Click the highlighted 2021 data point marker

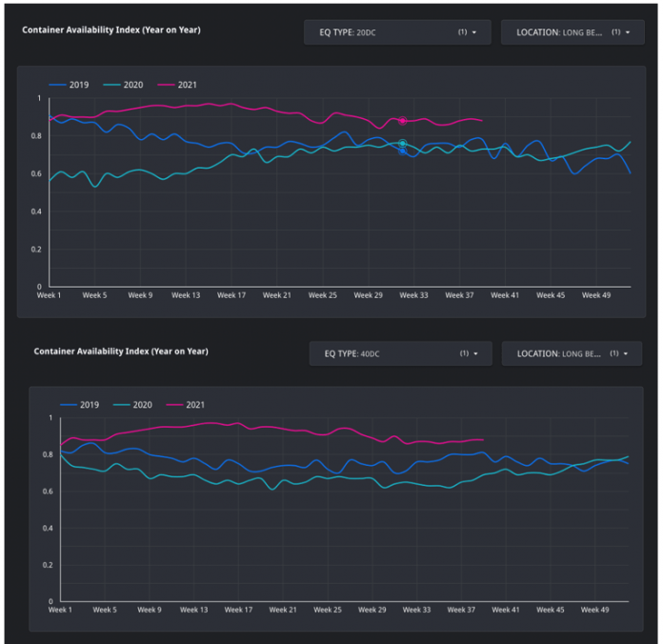click(x=403, y=121)
